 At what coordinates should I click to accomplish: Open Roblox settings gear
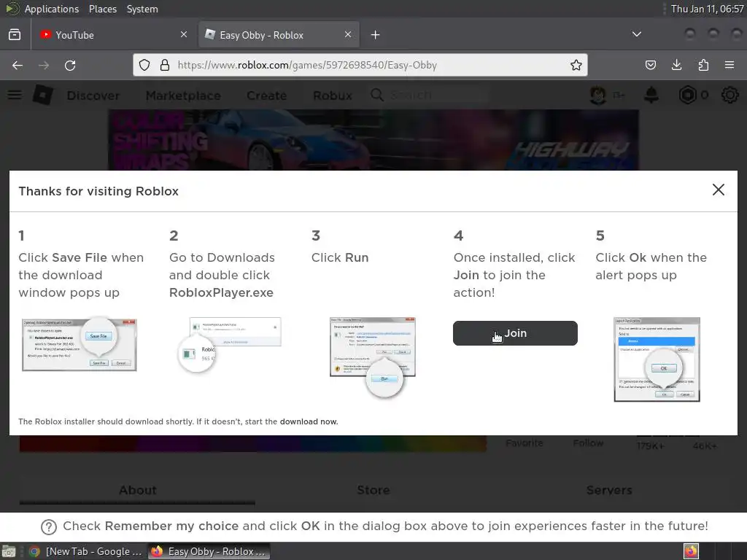pos(729,96)
